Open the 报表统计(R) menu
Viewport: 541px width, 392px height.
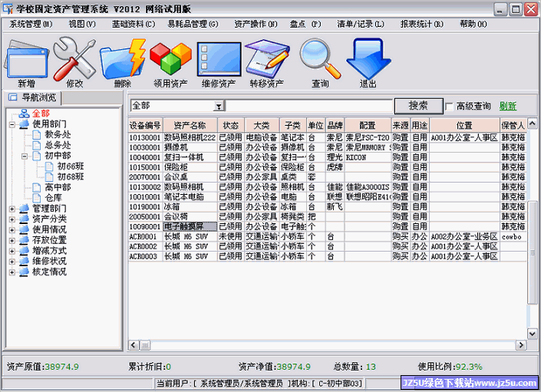pos(422,24)
